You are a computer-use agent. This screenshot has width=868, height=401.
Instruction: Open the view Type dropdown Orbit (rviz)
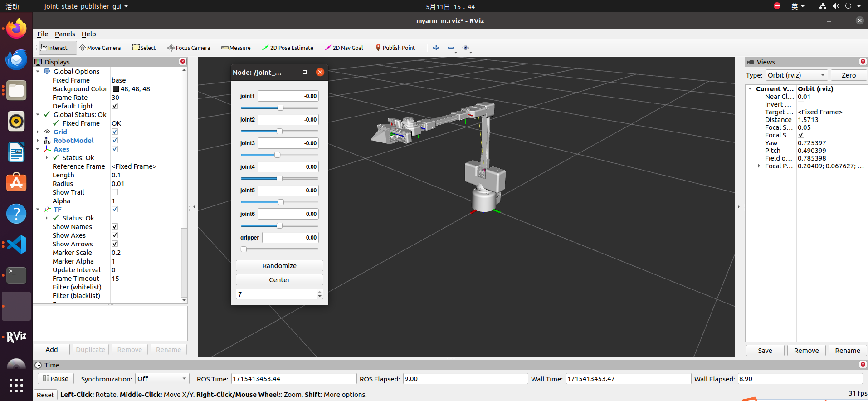point(796,75)
